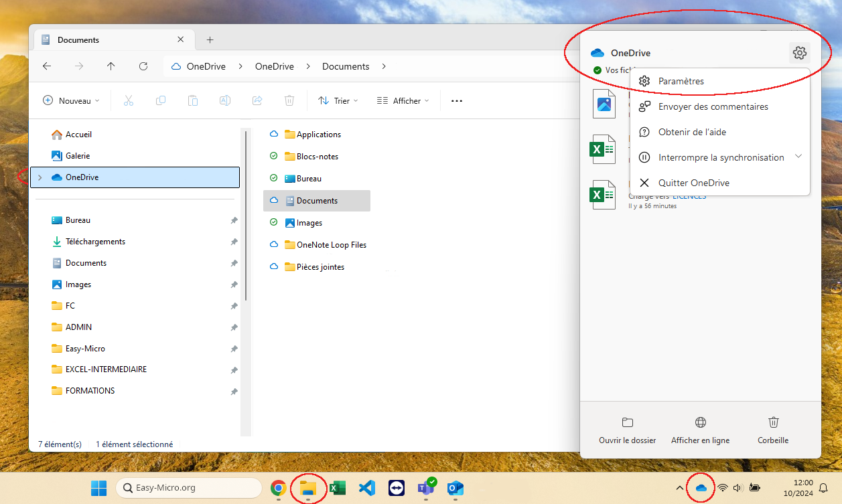Select Pièces jointes folder
842x504 pixels.
(x=314, y=267)
